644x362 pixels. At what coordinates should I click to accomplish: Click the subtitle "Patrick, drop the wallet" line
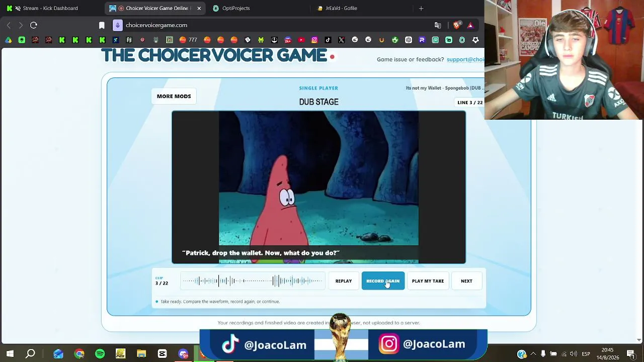[x=261, y=253]
